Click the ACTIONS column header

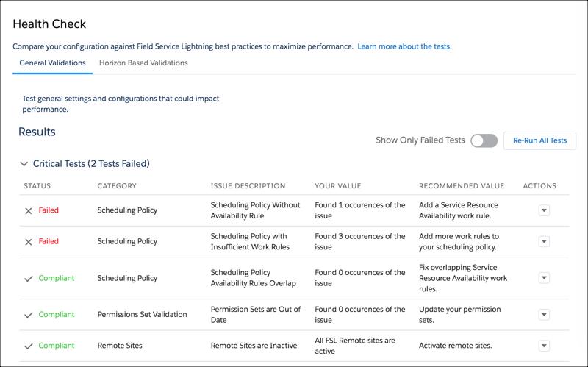[539, 186]
